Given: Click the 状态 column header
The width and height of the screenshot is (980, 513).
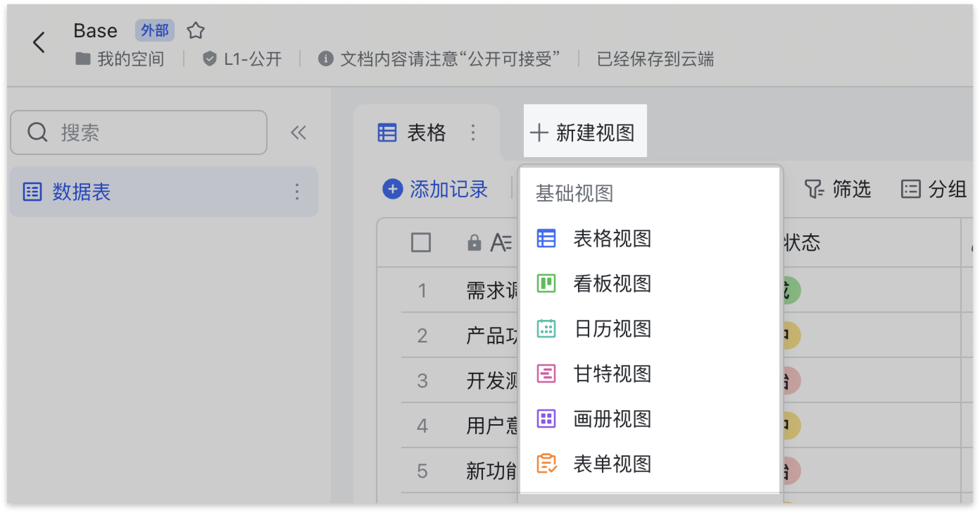Looking at the screenshot, I should tap(802, 242).
